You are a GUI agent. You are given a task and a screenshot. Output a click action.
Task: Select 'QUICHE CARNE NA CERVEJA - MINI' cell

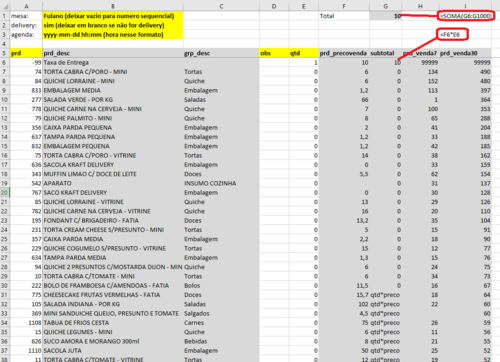coord(113,109)
